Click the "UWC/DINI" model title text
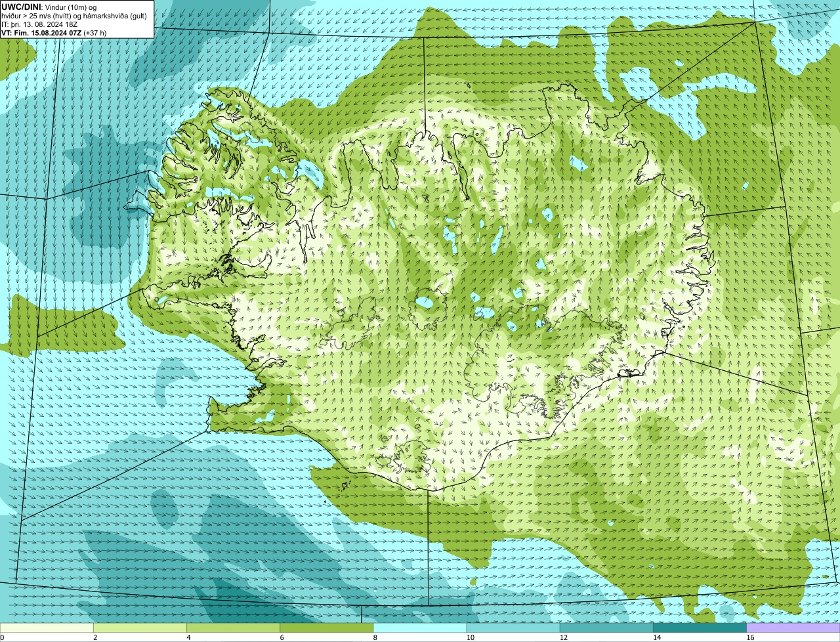840x642 pixels. (22, 7)
